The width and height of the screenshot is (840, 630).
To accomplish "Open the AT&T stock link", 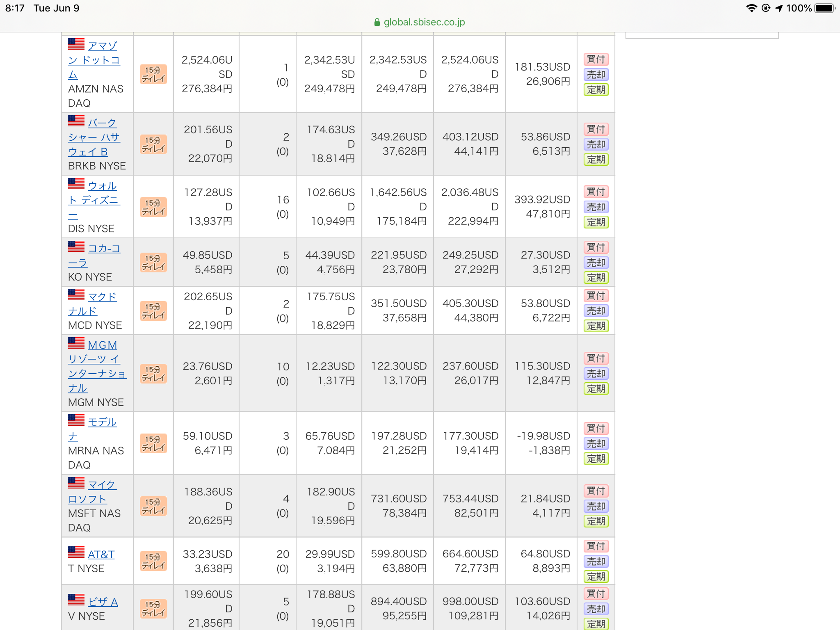I will point(101,554).
